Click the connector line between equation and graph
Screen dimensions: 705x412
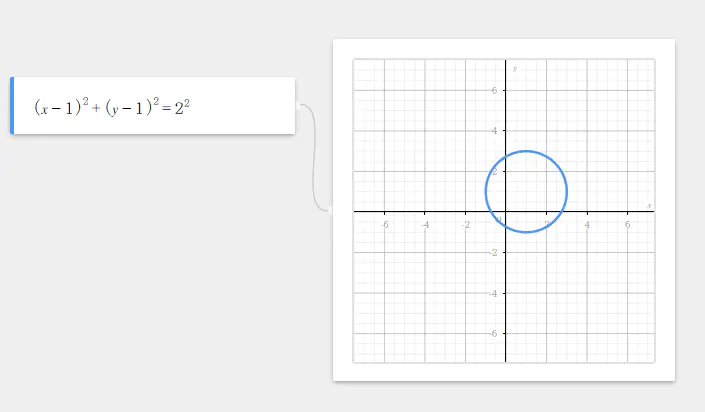(316, 150)
